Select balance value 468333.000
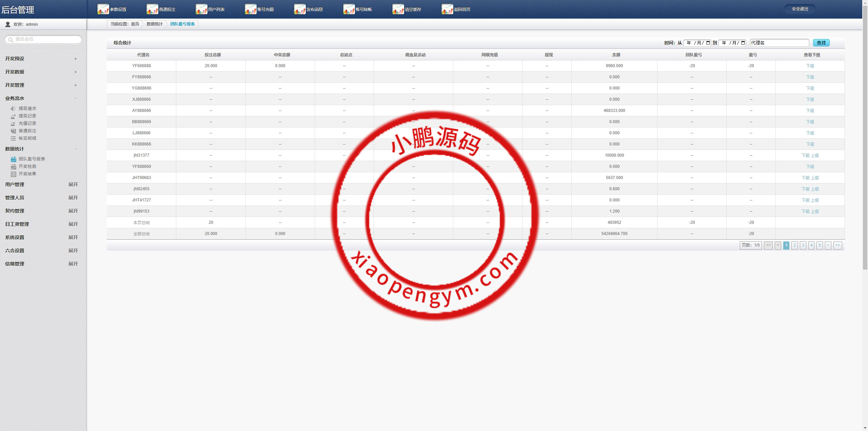Image resolution: width=868 pixels, height=431 pixels. 614,111
